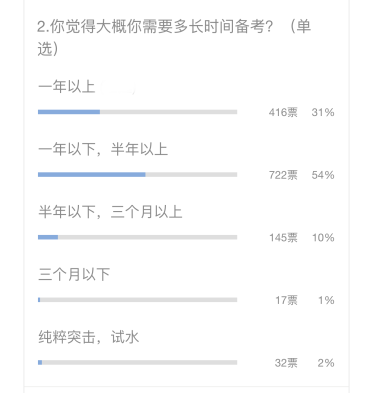
Task: Click the 722票 vote count
Action: point(283,175)
